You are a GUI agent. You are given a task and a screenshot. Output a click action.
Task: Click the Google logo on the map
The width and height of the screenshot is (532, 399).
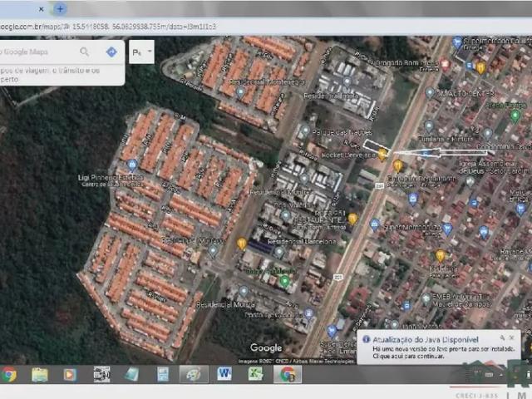tap(266, 347)
